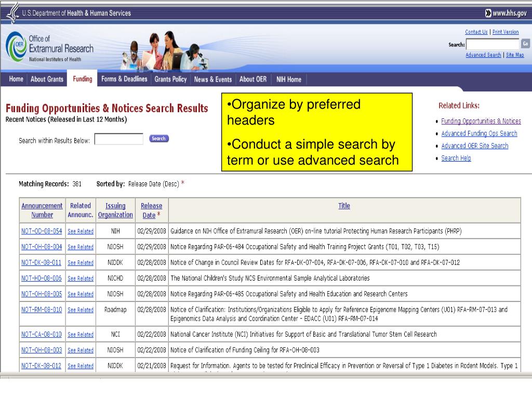Screen dimensions: 532x399
Task: Click See Related for NOT-CA-08-010
Action: [x=81, y=335]
